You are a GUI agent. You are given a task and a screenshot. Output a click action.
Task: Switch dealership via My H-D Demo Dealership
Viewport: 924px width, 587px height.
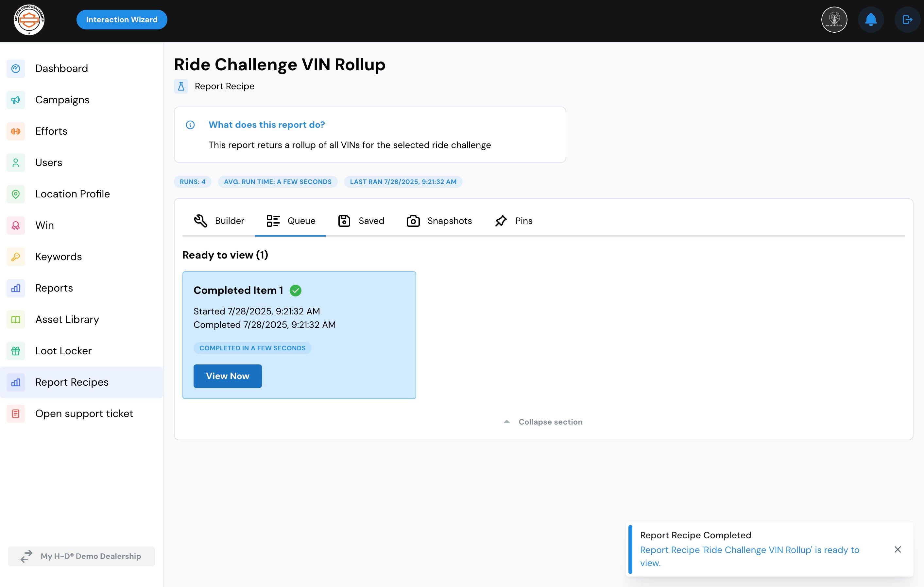tap(81, 556)
